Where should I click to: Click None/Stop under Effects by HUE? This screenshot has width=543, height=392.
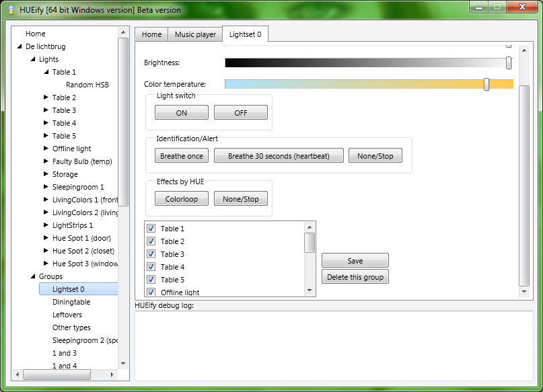coord(241,198)
